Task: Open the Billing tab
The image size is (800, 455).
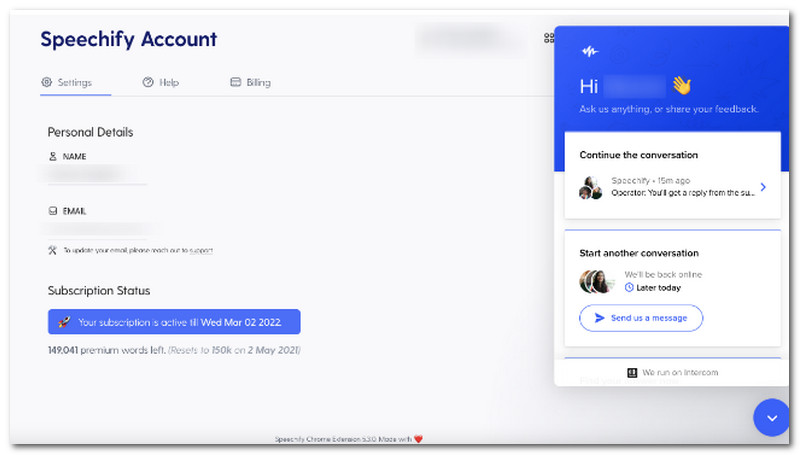Action: tap(251, 82)
